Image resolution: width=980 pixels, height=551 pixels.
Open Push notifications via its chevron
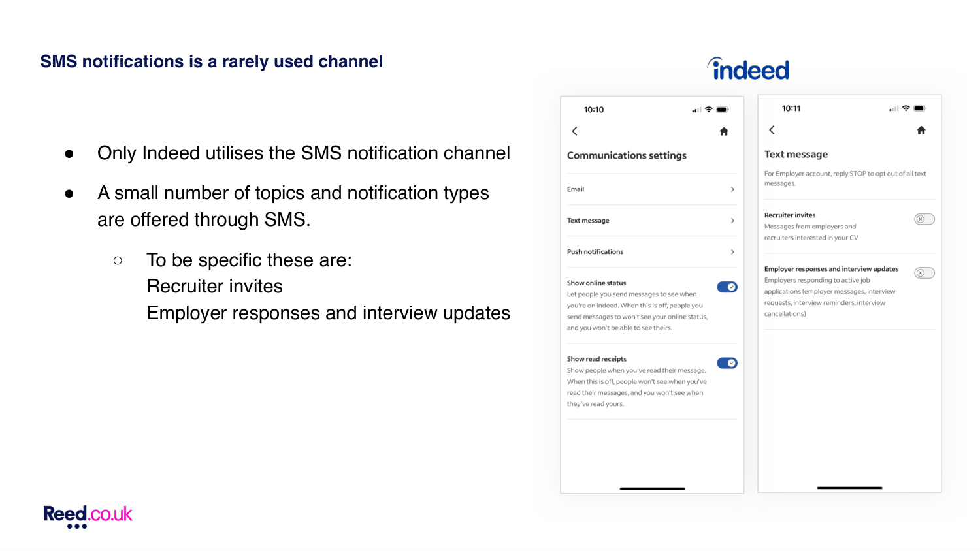732,251
